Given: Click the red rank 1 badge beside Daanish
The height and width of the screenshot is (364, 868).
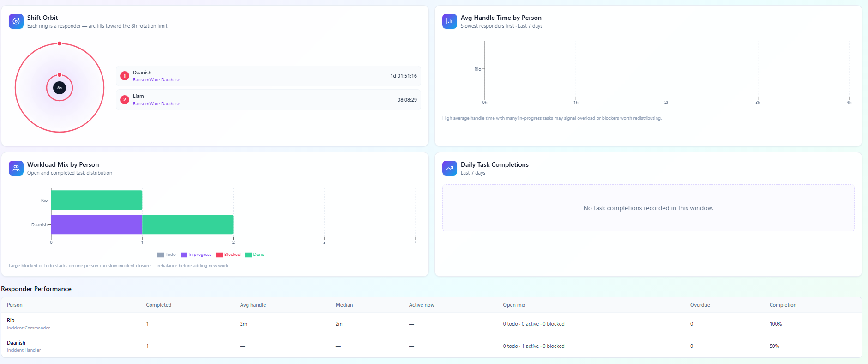Looking at the screenshot, I should pyautogui.click(x=125, y=76).
